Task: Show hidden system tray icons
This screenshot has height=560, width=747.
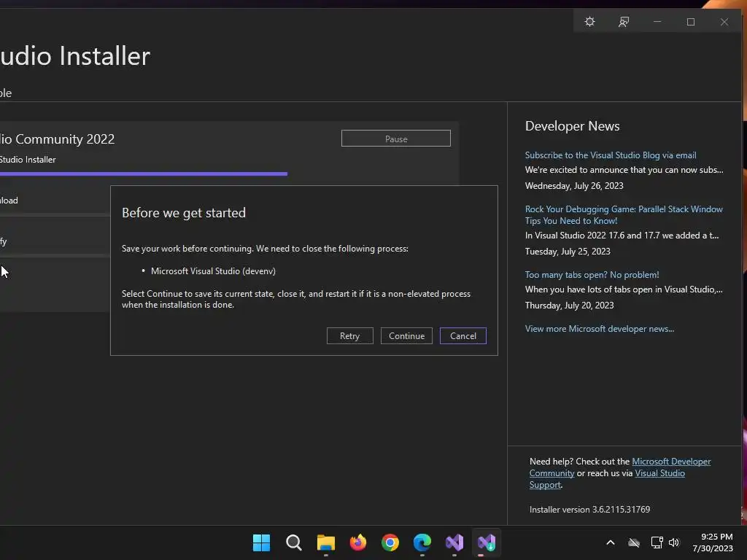Action: [611, 542]
